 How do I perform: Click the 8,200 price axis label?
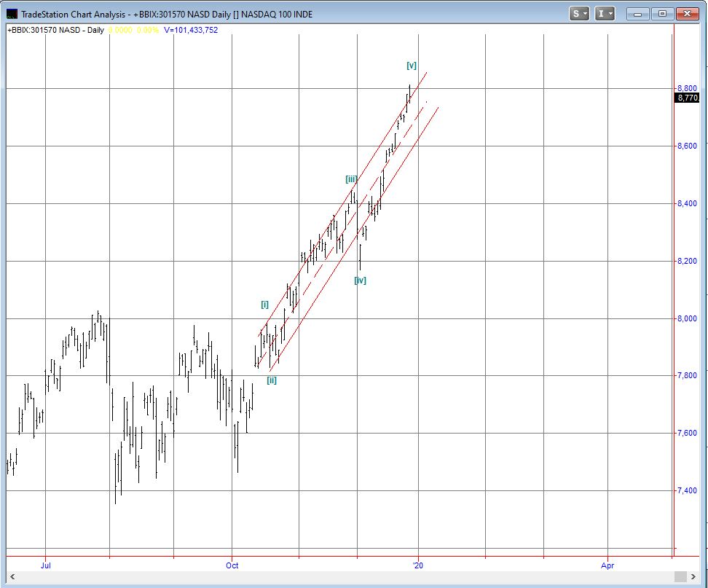click(688, 261)
